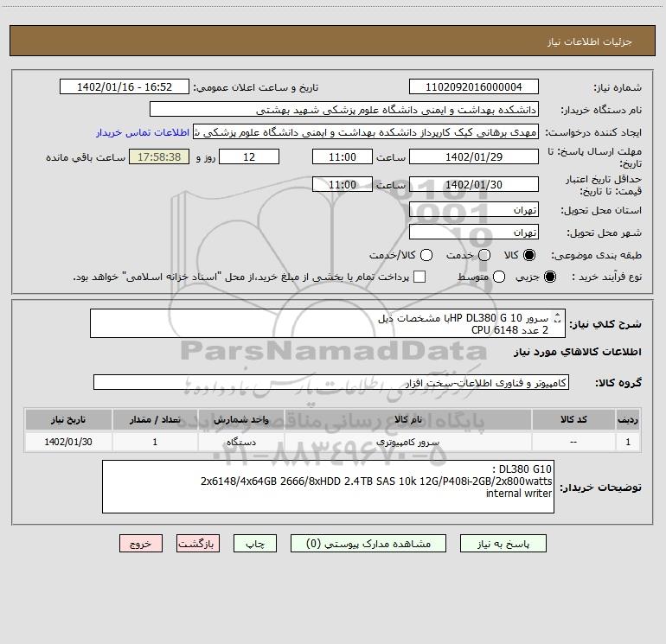Click the تعداد / مقدار column header
This screenshot has width=666, height=644.
155,419
